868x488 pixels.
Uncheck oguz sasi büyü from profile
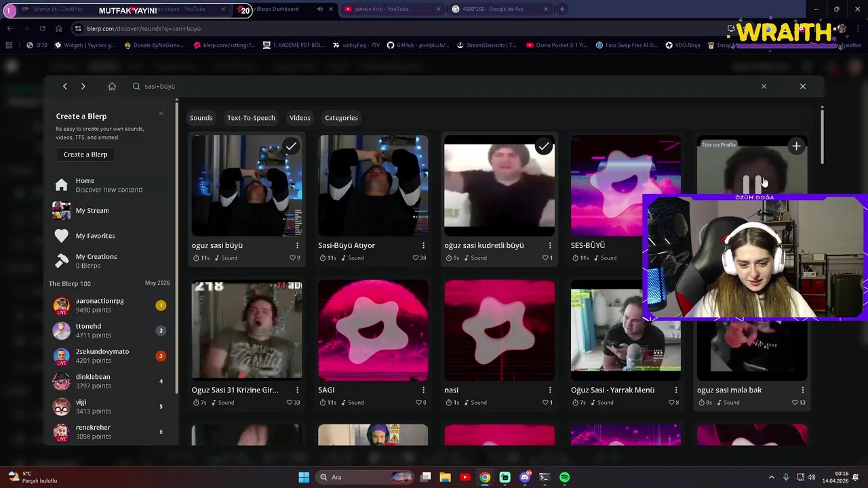(x=290, y=146)
